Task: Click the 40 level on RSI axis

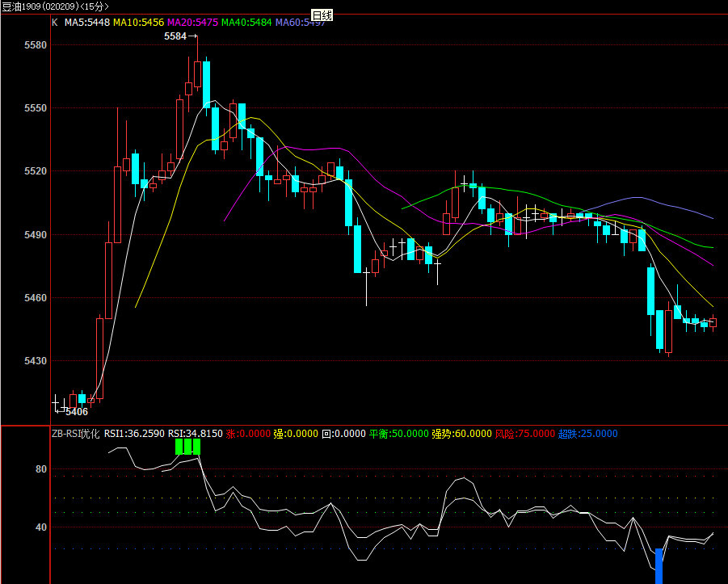Action: [41, 527]
